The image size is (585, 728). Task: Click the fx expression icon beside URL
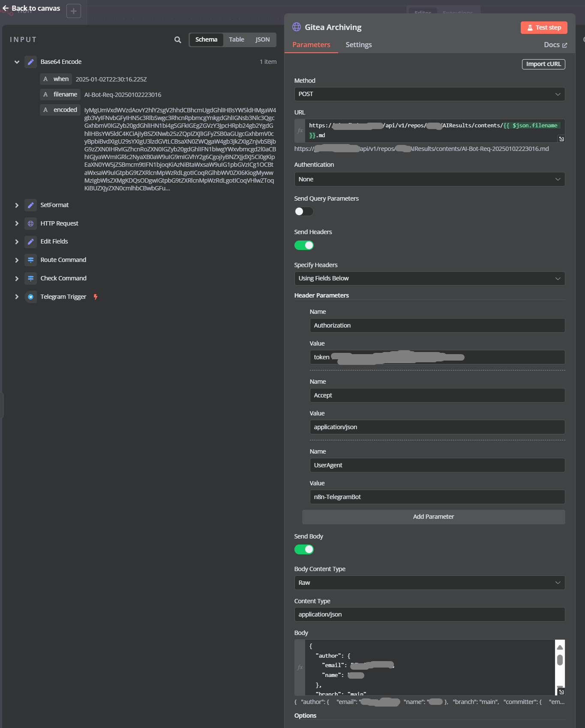point(300,130)
